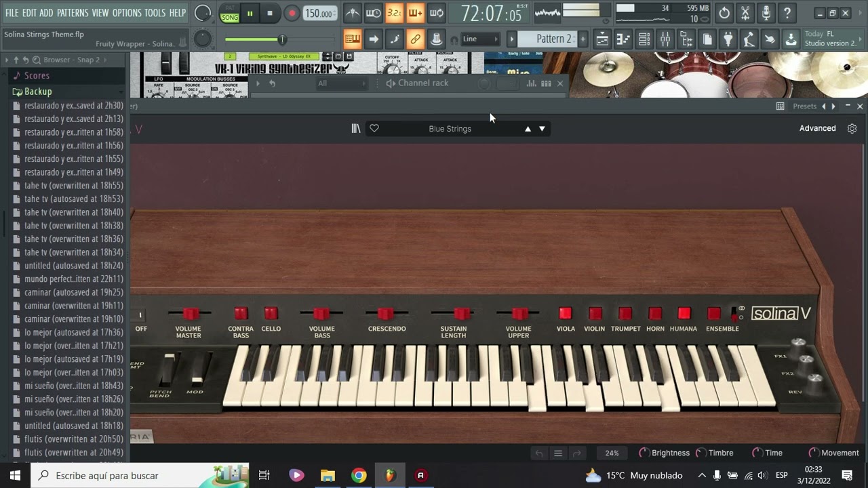Adjust the Crescendo slider
The width and height of the screenshot is (868, 488).
click(386, 313)
